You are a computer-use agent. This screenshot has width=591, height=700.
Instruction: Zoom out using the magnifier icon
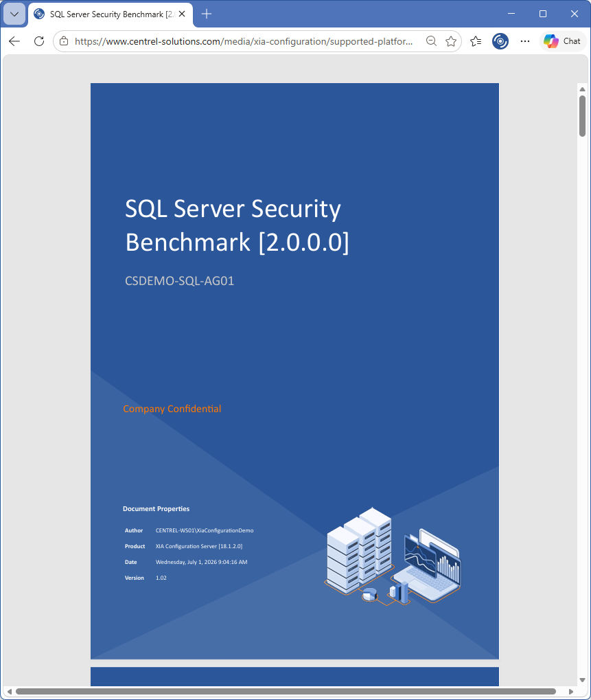click(431, 41)
